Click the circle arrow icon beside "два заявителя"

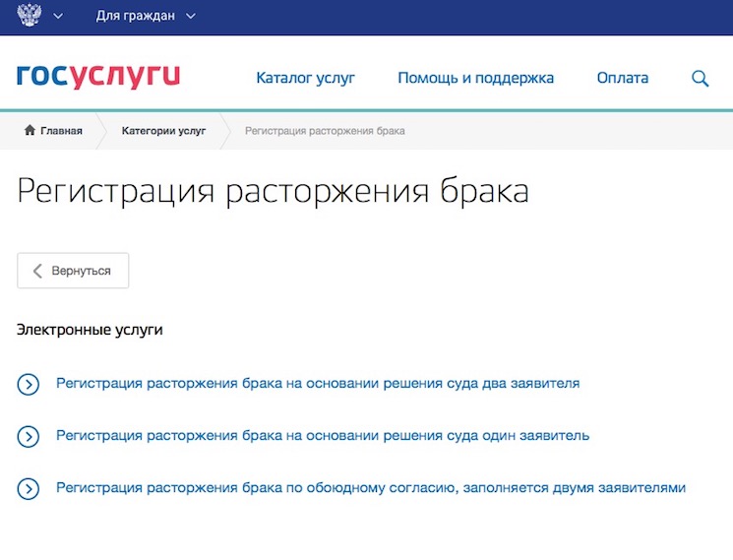(x=28, y=384)
